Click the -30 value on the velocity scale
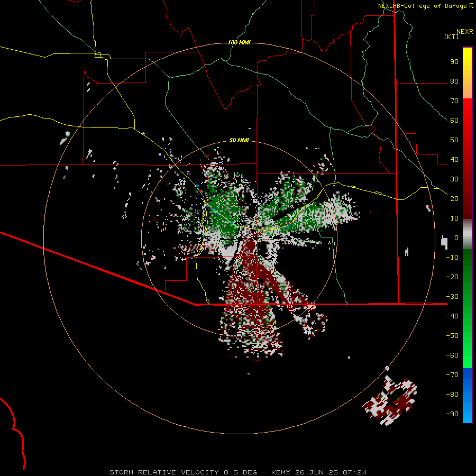476x476 pixels. (452, 297)
